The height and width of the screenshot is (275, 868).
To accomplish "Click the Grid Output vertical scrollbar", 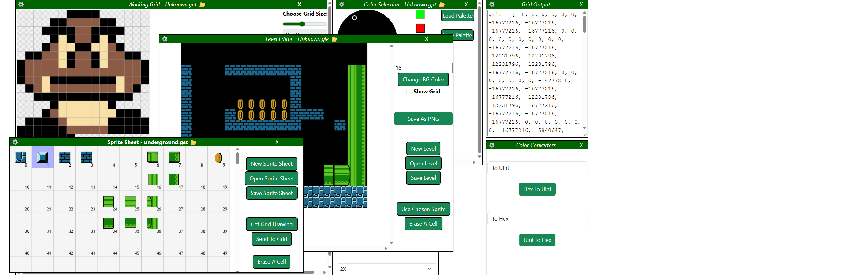I will coord(584,24).
